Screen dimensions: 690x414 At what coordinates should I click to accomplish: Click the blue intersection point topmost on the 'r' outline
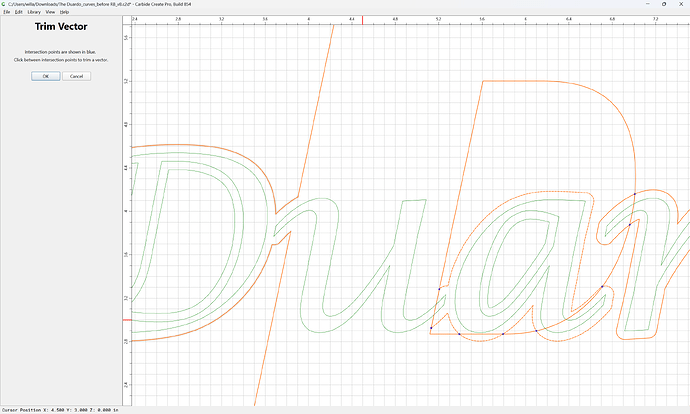point(635,194)
